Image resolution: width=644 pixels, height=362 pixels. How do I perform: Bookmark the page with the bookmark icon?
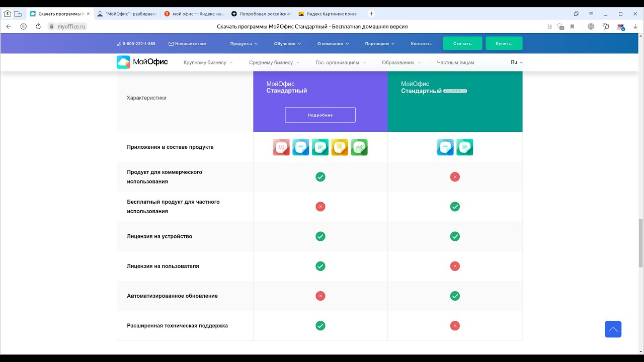[572, 27]
